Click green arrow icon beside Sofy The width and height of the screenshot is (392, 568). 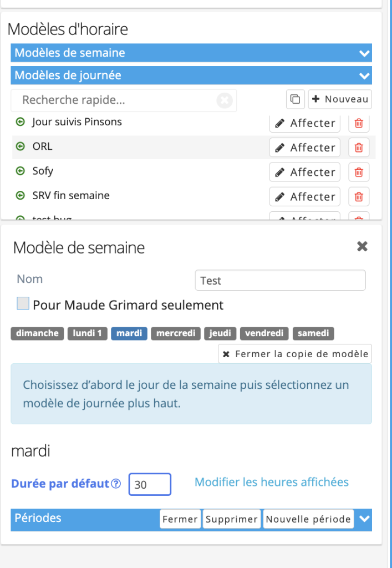21,171
